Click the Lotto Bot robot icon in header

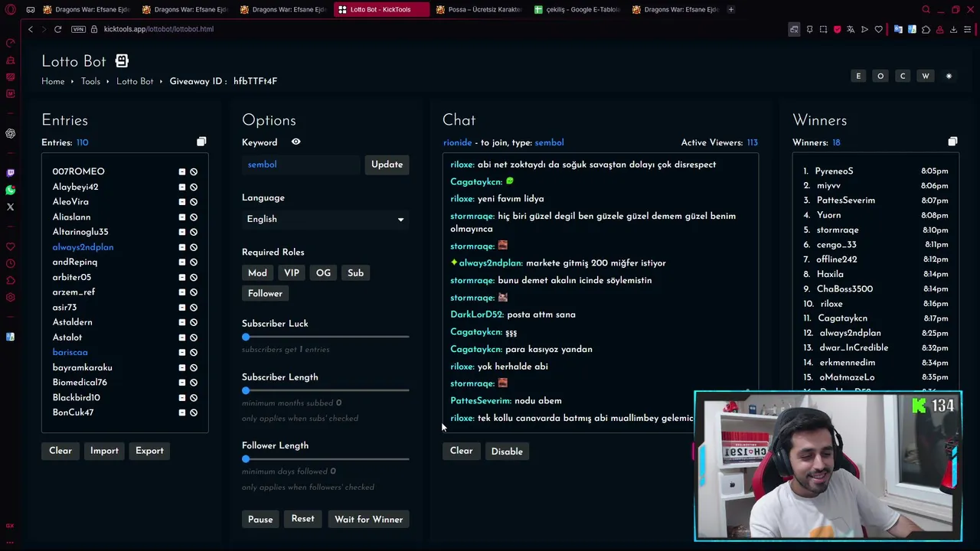[122, 60]
